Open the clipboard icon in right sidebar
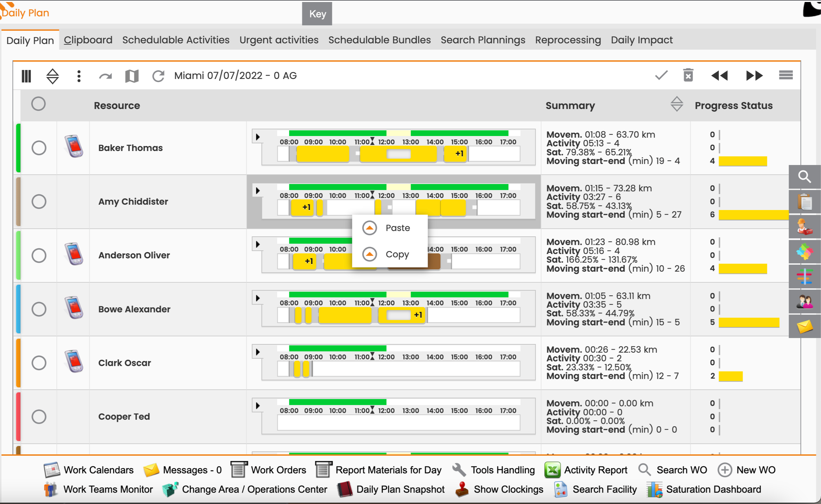Viewport: 821px width, 504px height. coord(805,202)
